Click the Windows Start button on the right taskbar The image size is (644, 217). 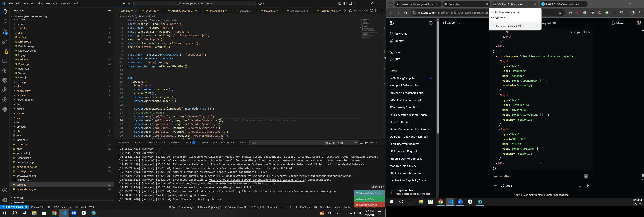391,202
